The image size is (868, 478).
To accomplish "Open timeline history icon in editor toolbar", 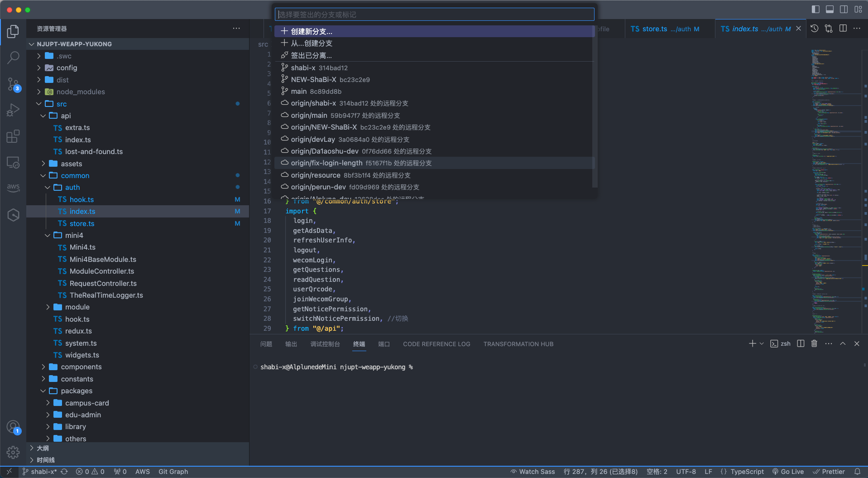I will point(814,29).
